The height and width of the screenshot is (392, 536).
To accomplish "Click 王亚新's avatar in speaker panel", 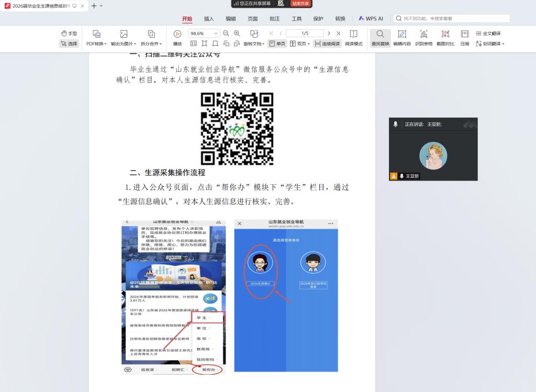I will point(433,155).
